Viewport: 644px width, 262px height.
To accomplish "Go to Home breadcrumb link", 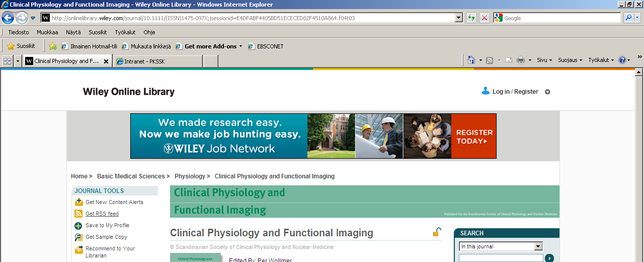I will 79,176.
